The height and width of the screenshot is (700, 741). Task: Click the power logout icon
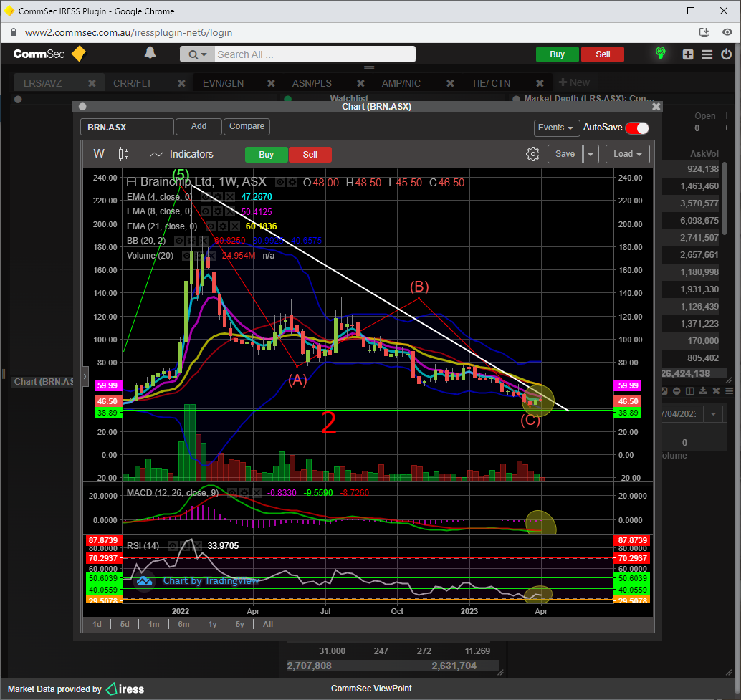pos(727,54)
